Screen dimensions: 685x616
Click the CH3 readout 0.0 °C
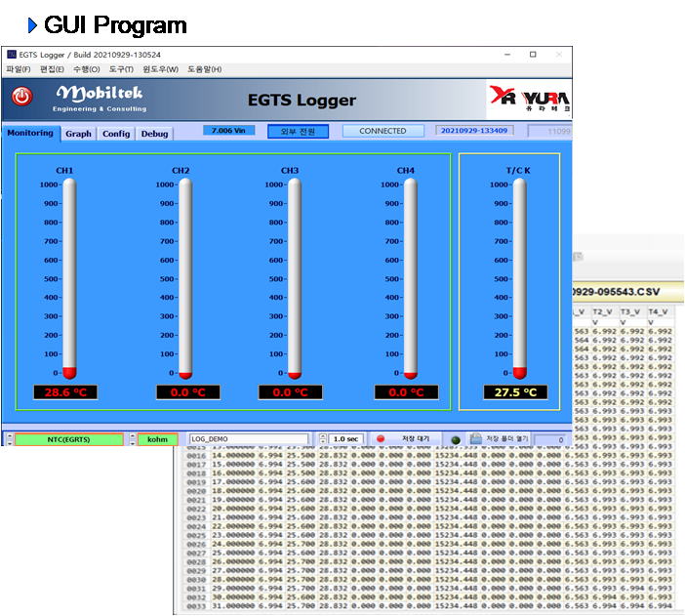(291, 392)
